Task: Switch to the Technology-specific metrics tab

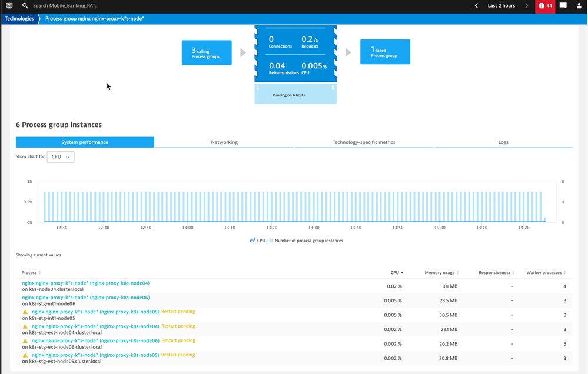Action: 364,142
